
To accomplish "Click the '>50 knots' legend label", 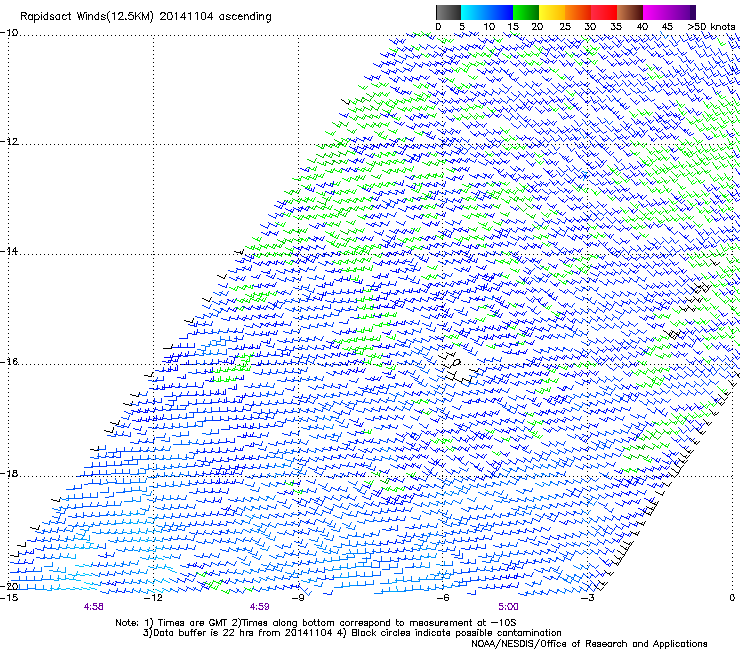I will (711, 27).
